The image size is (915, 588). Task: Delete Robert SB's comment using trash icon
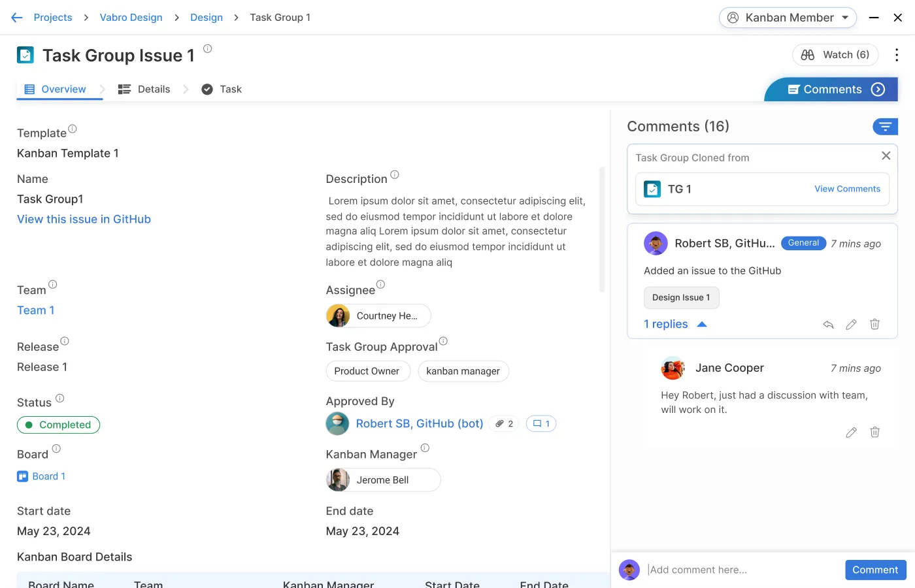874,324
